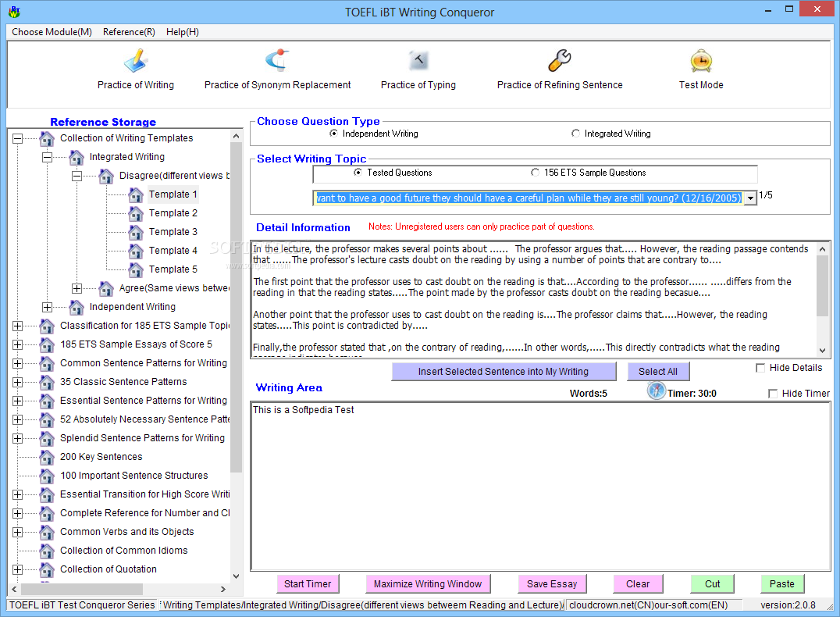The height and width of the screenshot is (617, 840).
Task: Click house icon beside Template 5
Action: (136, 269)
